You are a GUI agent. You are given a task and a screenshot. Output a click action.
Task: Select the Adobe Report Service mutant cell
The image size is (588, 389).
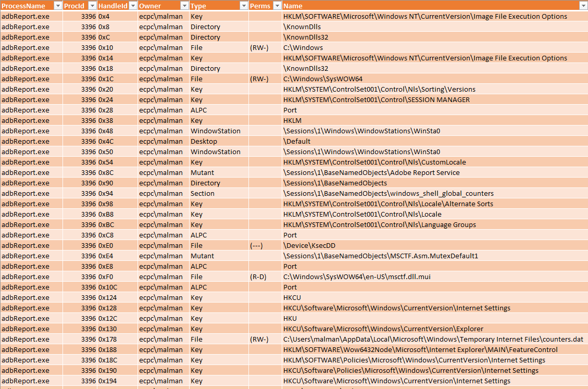(435, 172)
